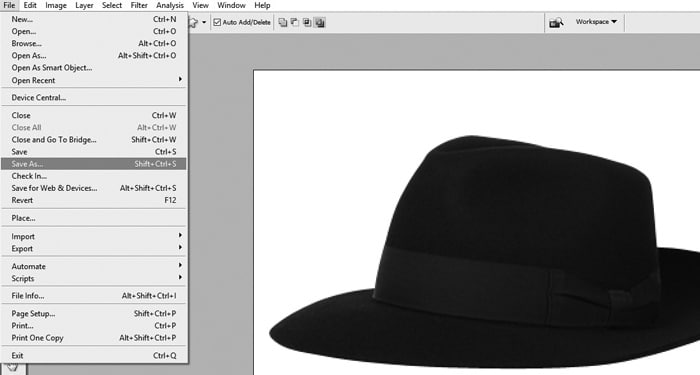700x375 pixels.
Task: Choose Open As Smart Object...
Action: (x=93, y=68)
